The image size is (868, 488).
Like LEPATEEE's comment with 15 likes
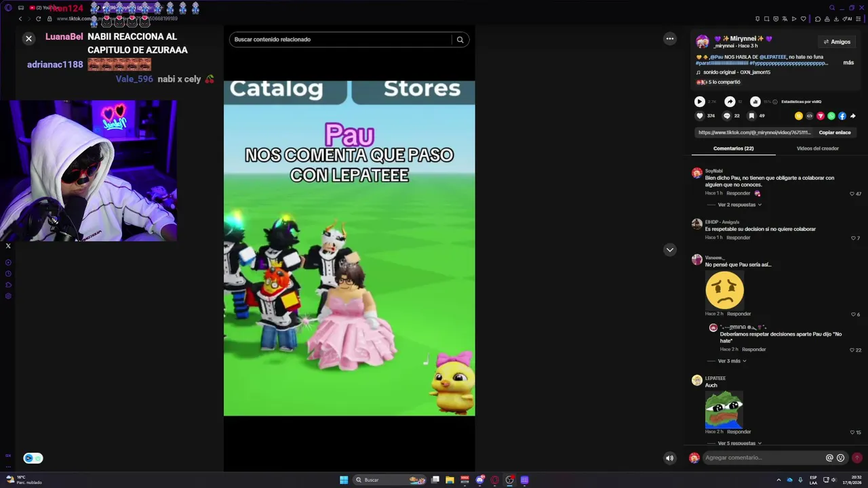pyautogui.click(x=852, y=432)
